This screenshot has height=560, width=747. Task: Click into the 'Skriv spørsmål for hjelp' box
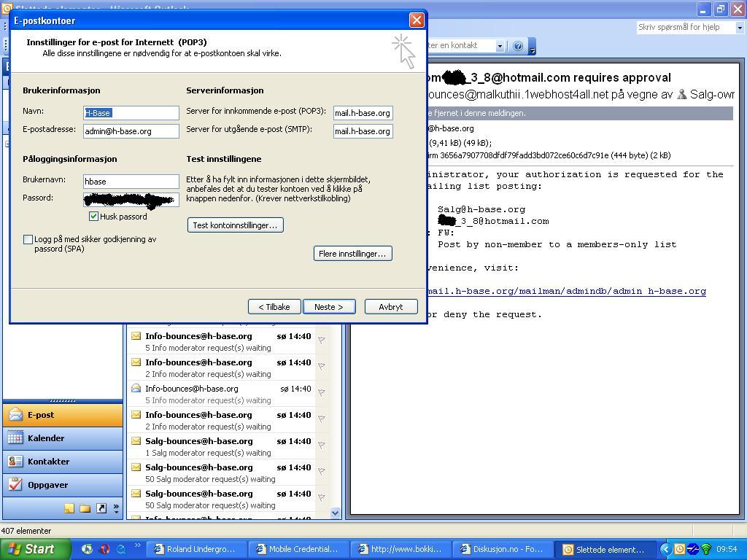(686, 28)
